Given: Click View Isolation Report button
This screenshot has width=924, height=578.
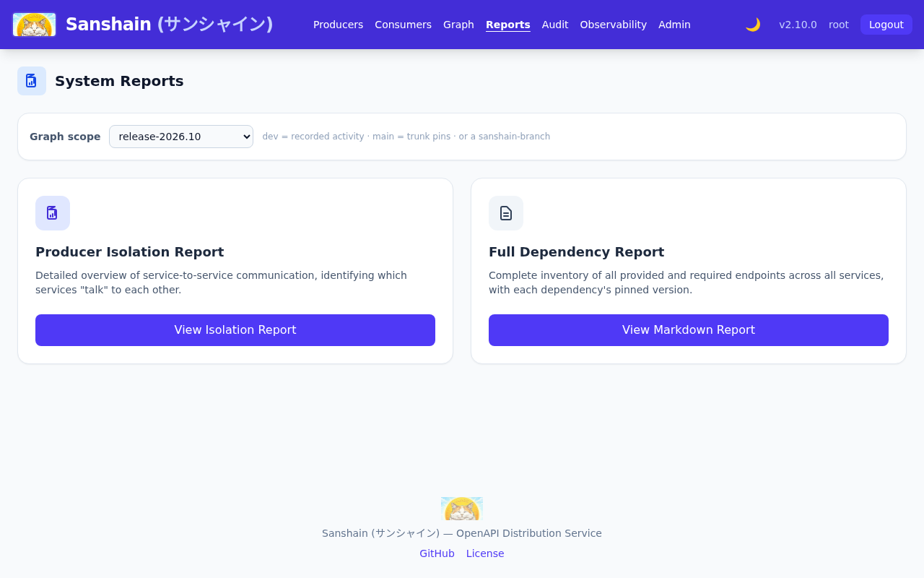Looking at the screenshot, I should click(x=235, y=330).
